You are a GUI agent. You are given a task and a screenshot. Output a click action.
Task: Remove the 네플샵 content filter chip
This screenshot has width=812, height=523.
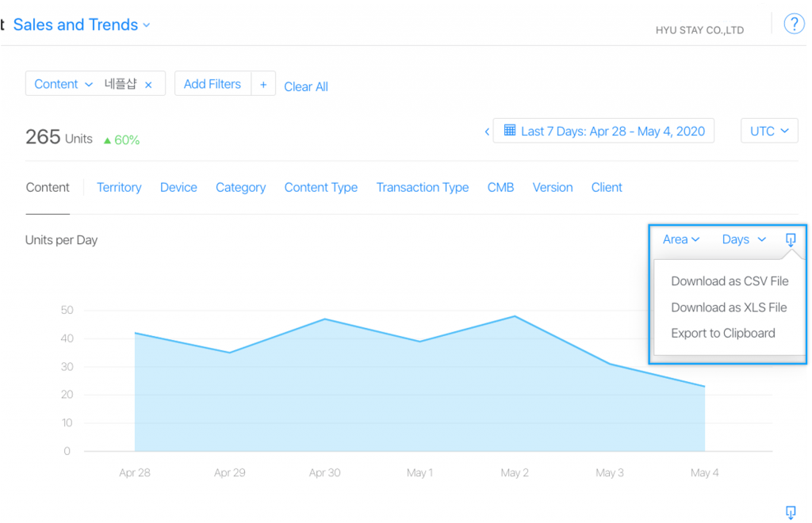click(148, 83)
